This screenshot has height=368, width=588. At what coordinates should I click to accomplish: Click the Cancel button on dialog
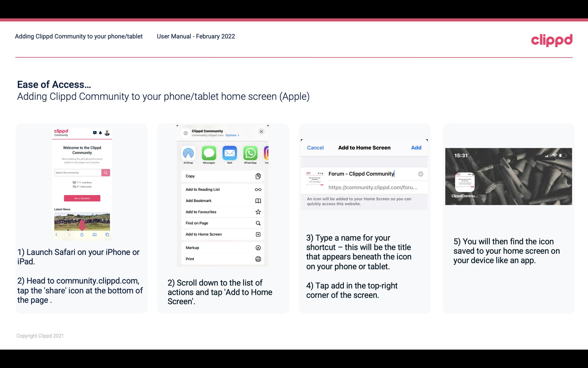click(315, 147)
